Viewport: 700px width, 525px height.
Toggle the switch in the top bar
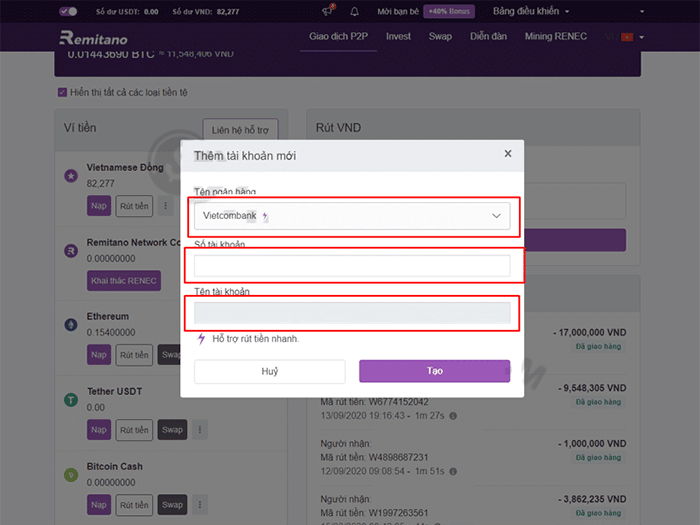68,11
